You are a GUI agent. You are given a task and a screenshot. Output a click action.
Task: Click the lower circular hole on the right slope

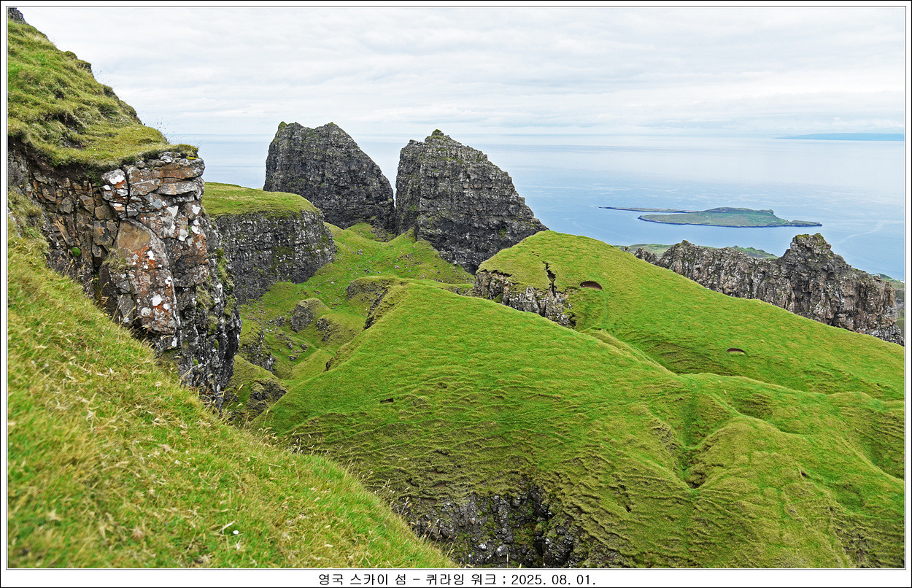(x=735, y=351)
